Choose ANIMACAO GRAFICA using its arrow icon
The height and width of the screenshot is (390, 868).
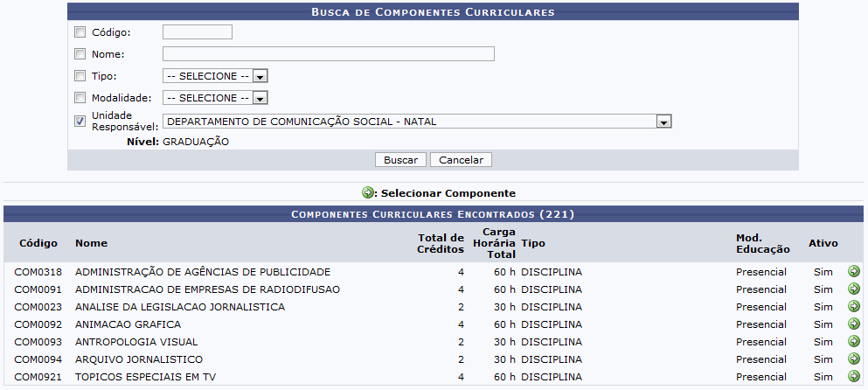854,324
